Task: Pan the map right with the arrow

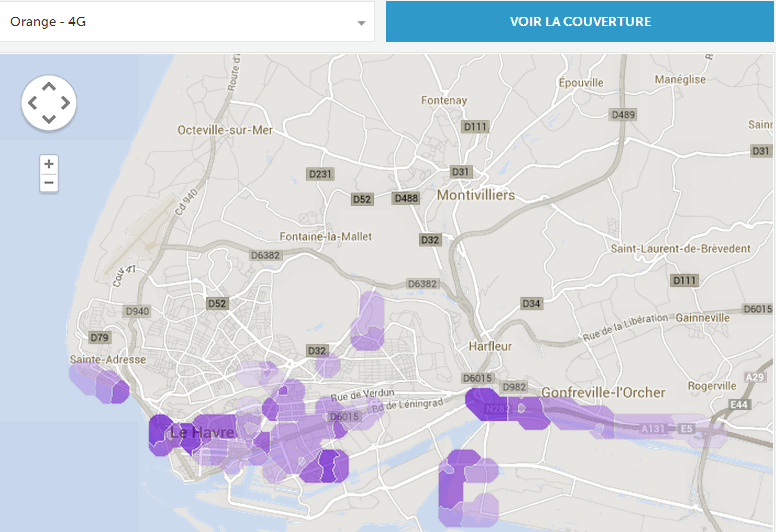Action: tap(64, 103)
